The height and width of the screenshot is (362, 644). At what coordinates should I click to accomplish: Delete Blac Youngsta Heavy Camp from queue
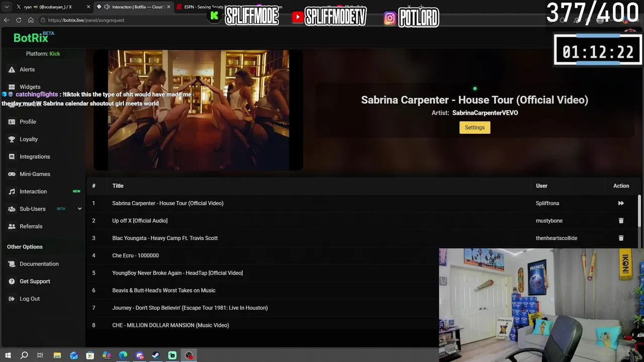[621, 238]
